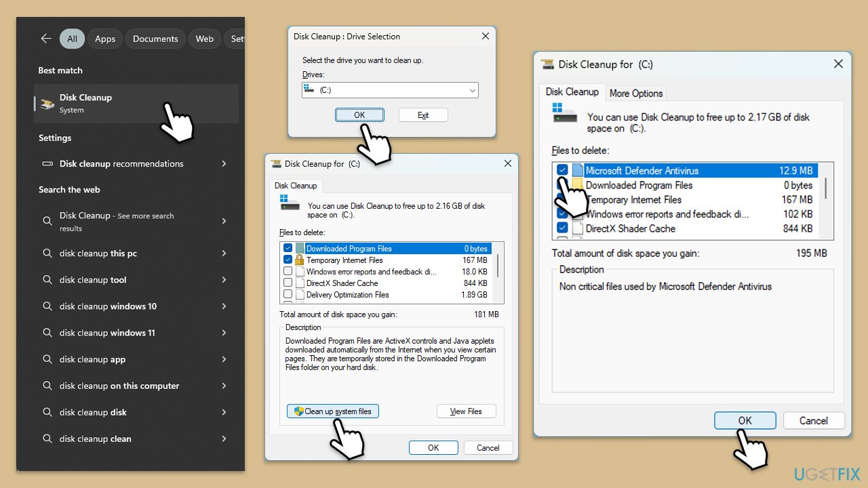This screenshot has height=488, width=868.
Task: Check DirectX Shader Cache checkbox in middle dialog
Action: pyautogui.click(x=288, y=283)
